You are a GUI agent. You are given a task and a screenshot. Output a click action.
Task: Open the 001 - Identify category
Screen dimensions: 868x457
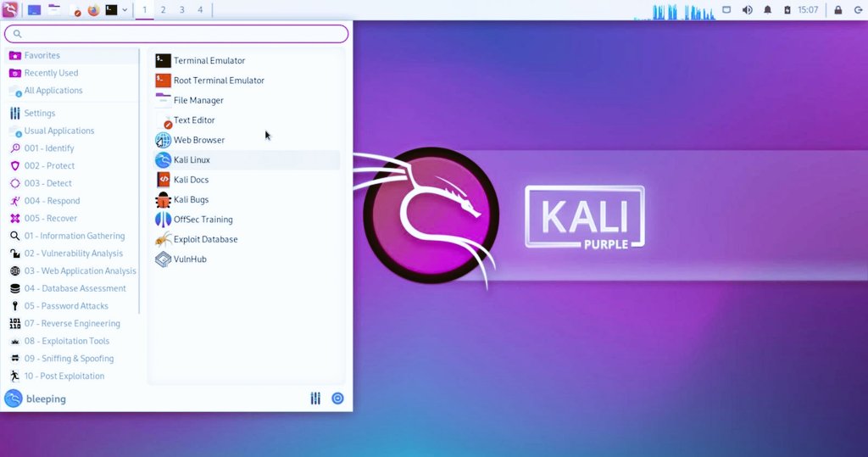point(72,148)
